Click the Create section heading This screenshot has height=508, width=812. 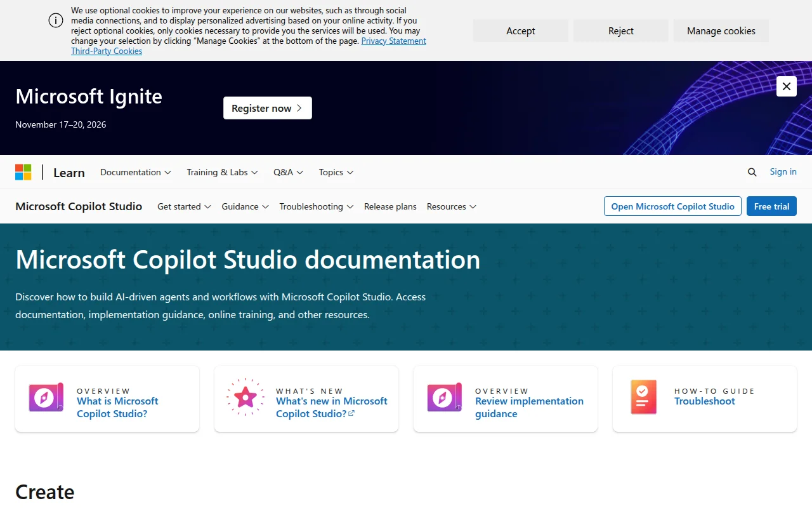pyautogui.click(x=45, y=492)
